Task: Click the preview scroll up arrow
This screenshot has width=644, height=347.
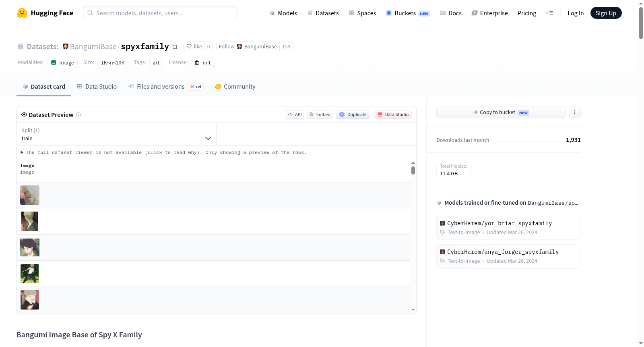Action: click(x=413, y=162)
